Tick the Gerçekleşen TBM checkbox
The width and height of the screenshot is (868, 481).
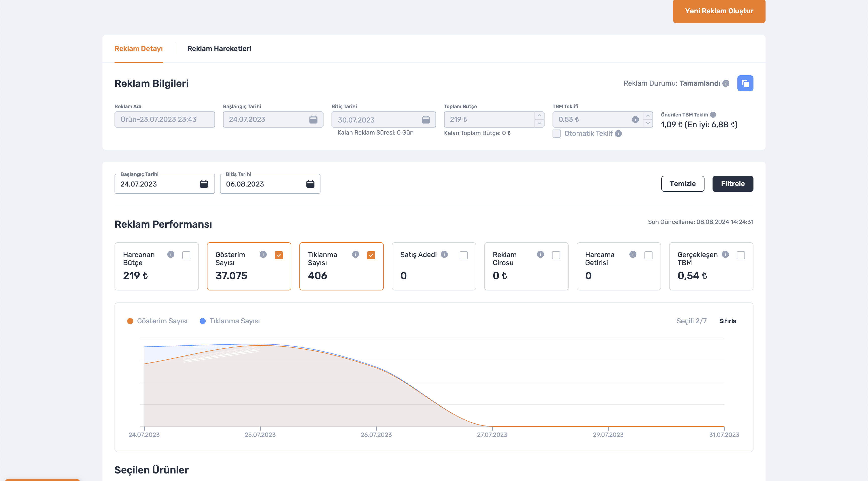[x=741, y=255]
